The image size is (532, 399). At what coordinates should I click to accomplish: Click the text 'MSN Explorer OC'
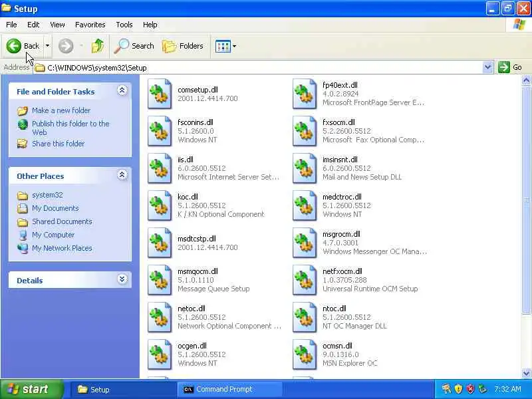[350, 363]
